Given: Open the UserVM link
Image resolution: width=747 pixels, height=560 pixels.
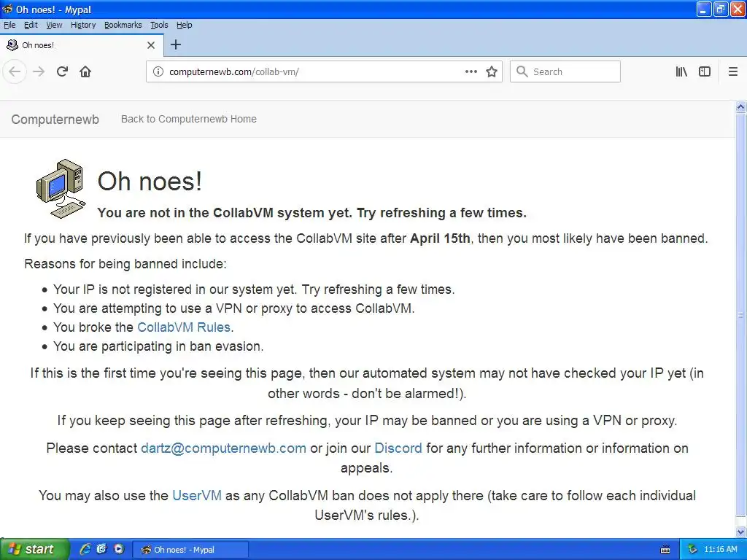Looking at the screenshot, I should pos(197,495).
